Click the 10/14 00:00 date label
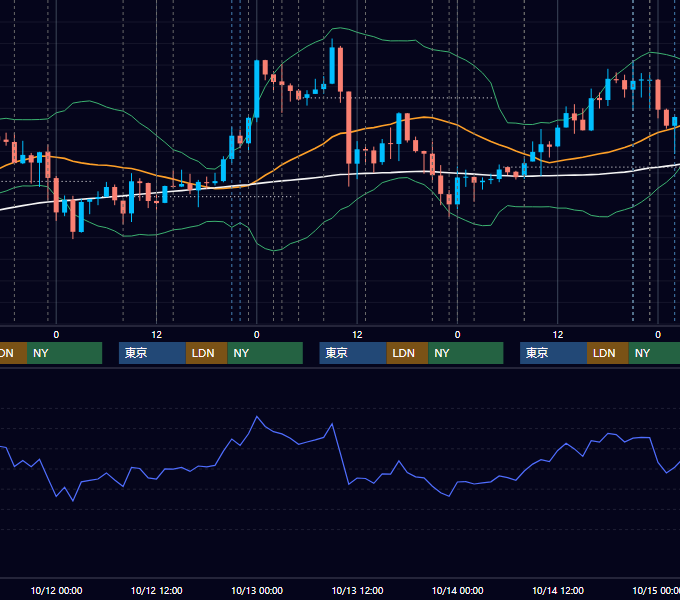This screenshot has width=680, height=600. (x=458, y=590)
